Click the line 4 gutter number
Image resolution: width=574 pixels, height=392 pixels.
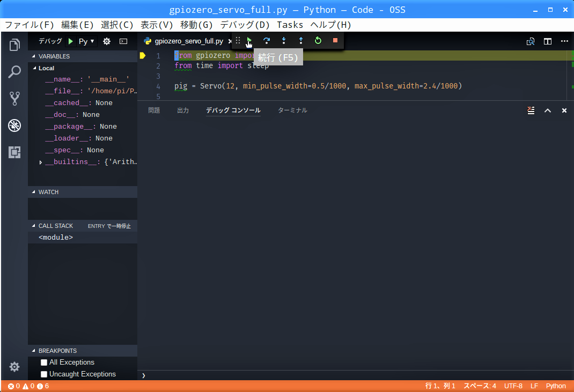point(158,86)
